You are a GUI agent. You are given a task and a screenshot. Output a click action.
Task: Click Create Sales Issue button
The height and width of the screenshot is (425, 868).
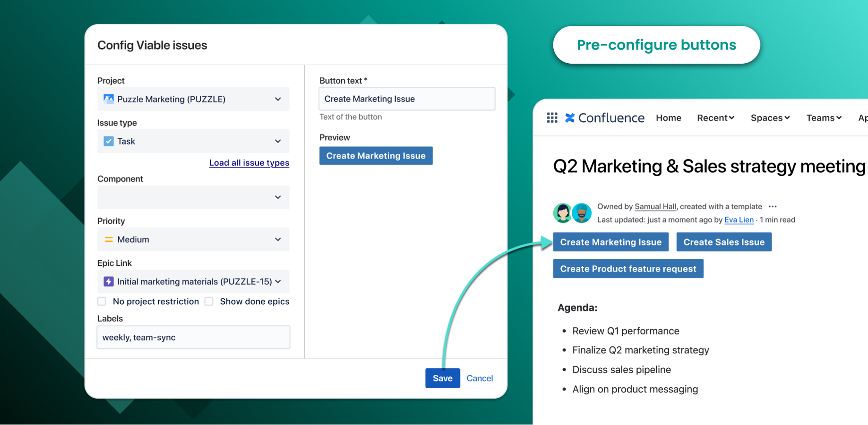[723, 242]
